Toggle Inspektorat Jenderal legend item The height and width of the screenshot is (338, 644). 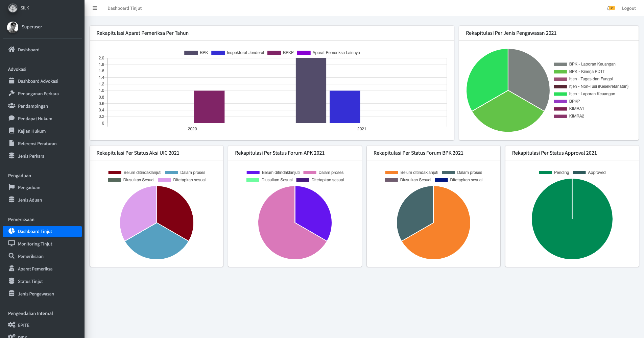coord(238,53)
